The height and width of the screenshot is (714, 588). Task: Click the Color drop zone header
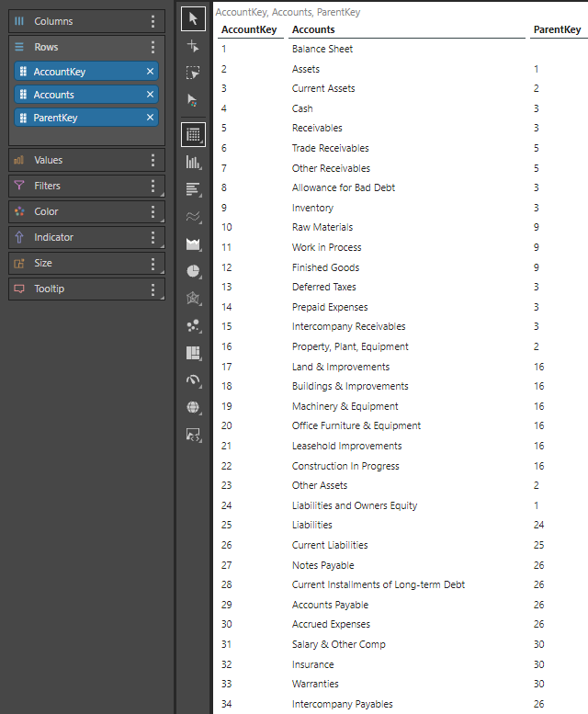pos(86,211)
